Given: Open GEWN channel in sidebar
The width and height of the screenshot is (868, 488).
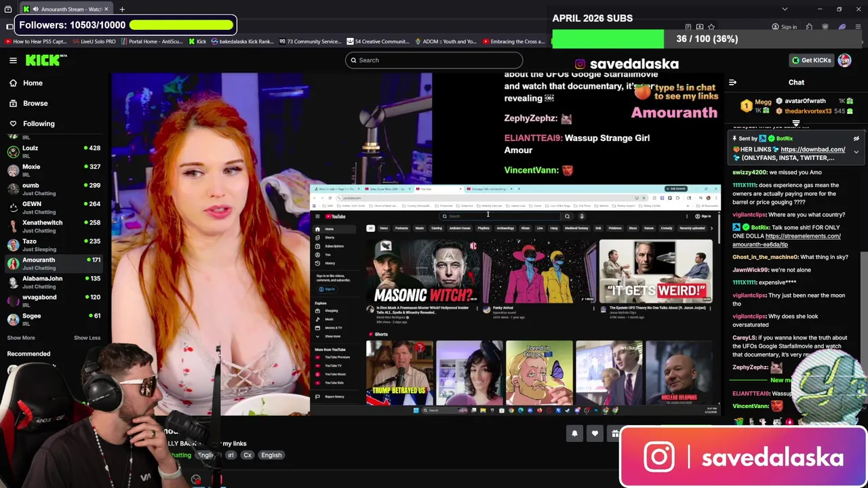Looking at the screenshot, I should pos(54,208).
